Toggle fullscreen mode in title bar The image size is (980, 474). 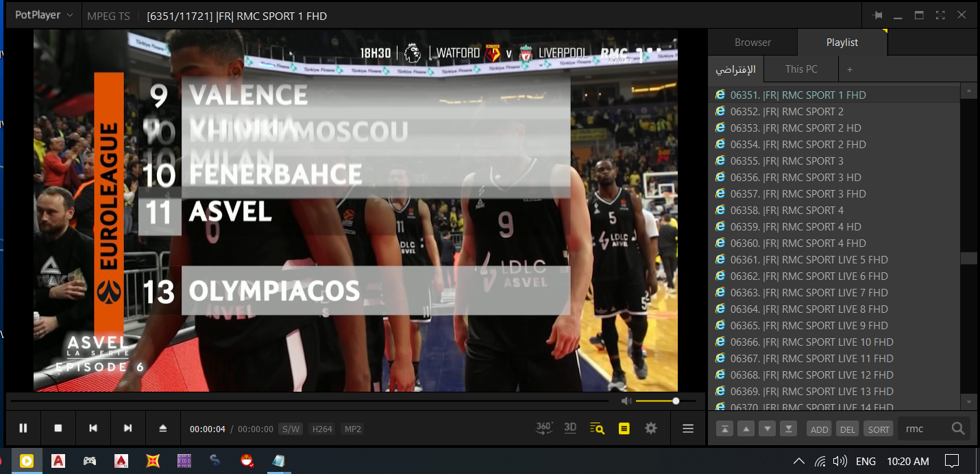(940, 15)
